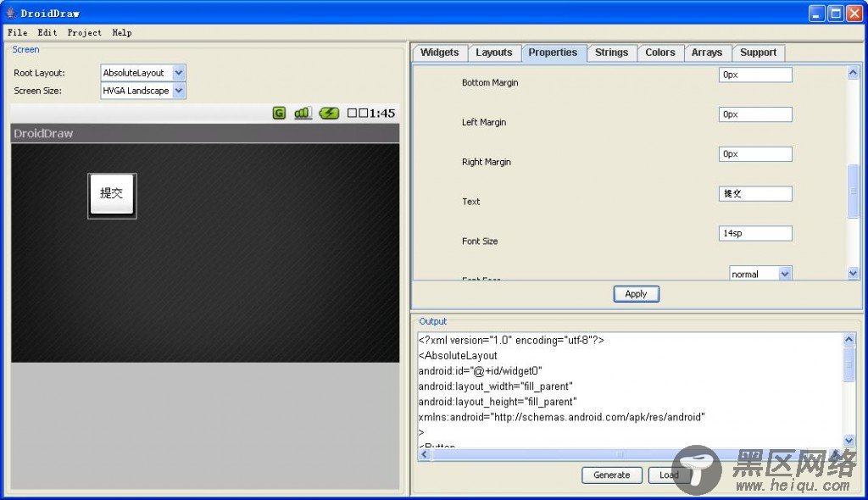Click the Generate button

612,475
